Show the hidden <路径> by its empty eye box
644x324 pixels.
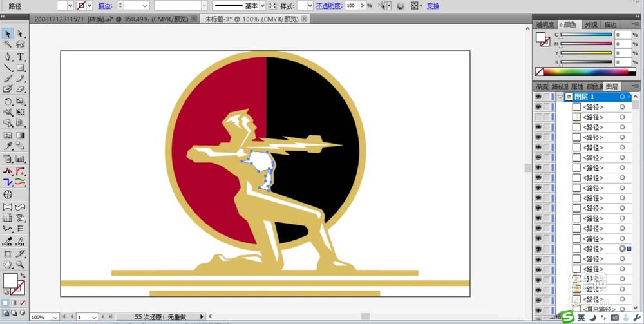[x=538, y=117]
